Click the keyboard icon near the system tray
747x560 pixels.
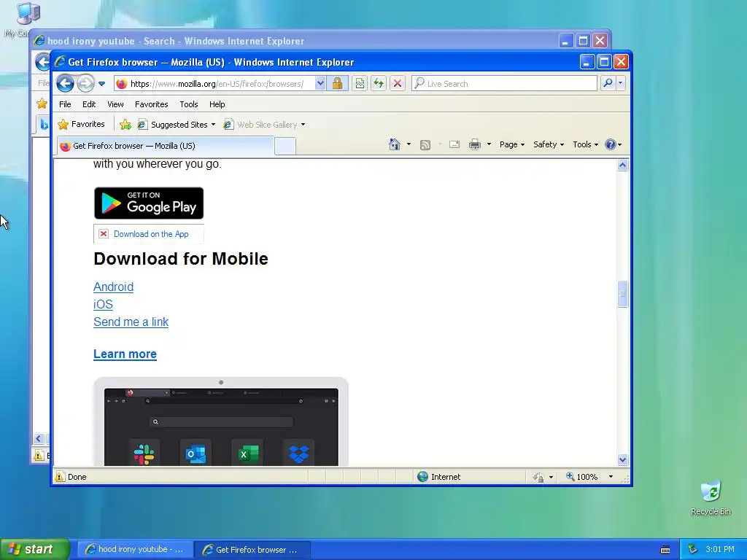(665, 550)
